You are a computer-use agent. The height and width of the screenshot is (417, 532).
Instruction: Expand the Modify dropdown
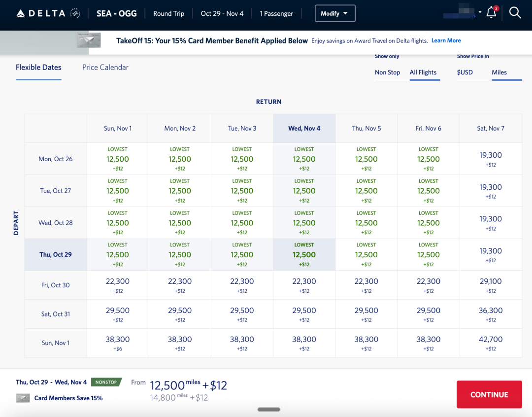pyautogui.click(x=335, y=14)
